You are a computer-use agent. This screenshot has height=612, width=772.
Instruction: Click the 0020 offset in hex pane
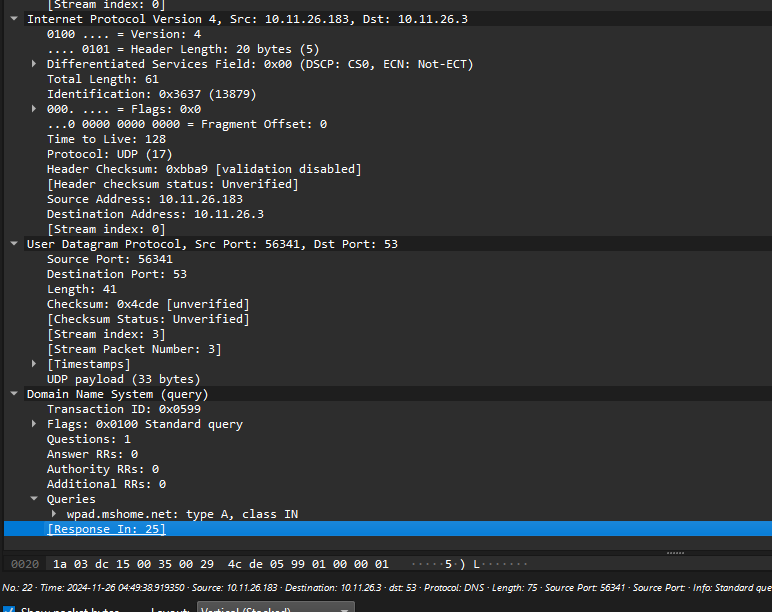pos(25,564)
